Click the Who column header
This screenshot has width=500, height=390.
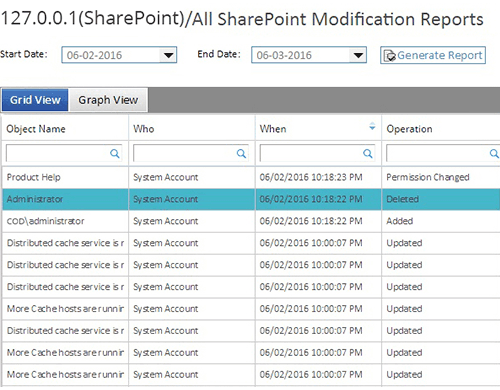[192, 129]
